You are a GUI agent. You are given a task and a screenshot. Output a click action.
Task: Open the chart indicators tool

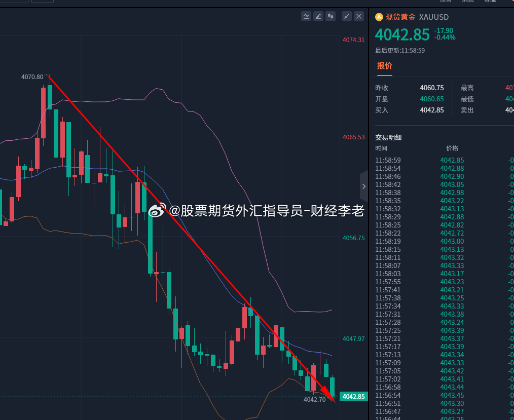point(306,16)
